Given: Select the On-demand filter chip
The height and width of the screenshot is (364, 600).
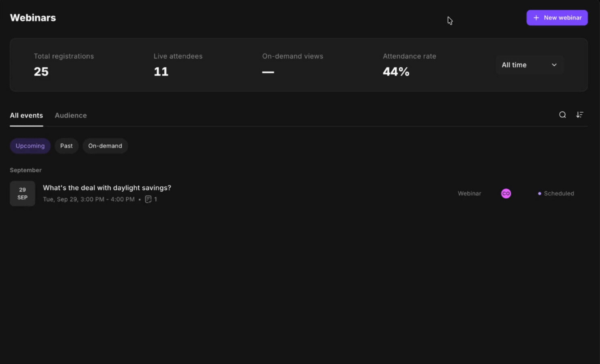Looking at the screenshot, I should tap(105, 146).
